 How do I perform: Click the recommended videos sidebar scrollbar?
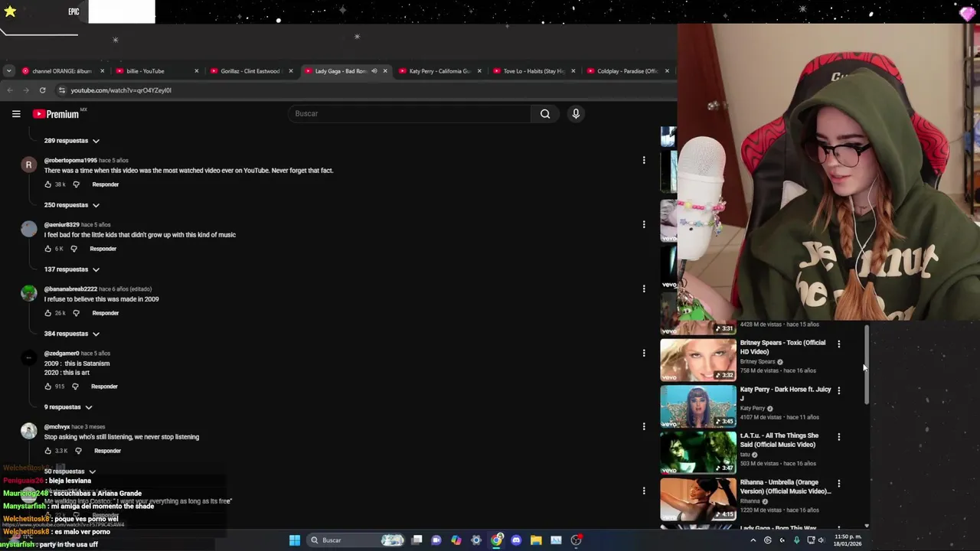click(867, 365)
